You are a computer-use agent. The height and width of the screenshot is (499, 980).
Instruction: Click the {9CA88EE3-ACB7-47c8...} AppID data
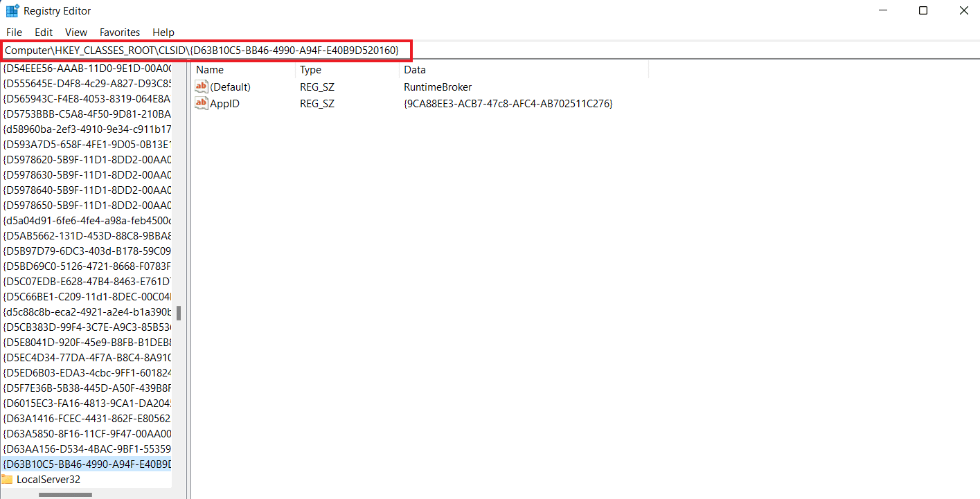point(508,104)
